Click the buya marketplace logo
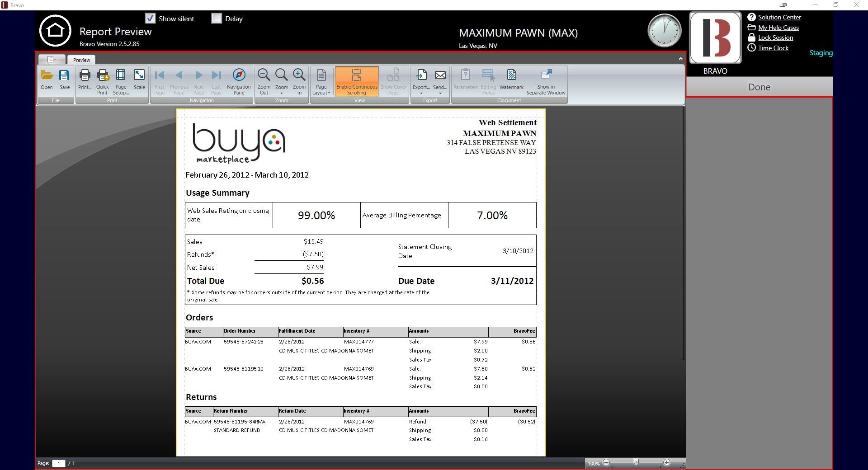868x470 pixels. [x=239, y=143]
